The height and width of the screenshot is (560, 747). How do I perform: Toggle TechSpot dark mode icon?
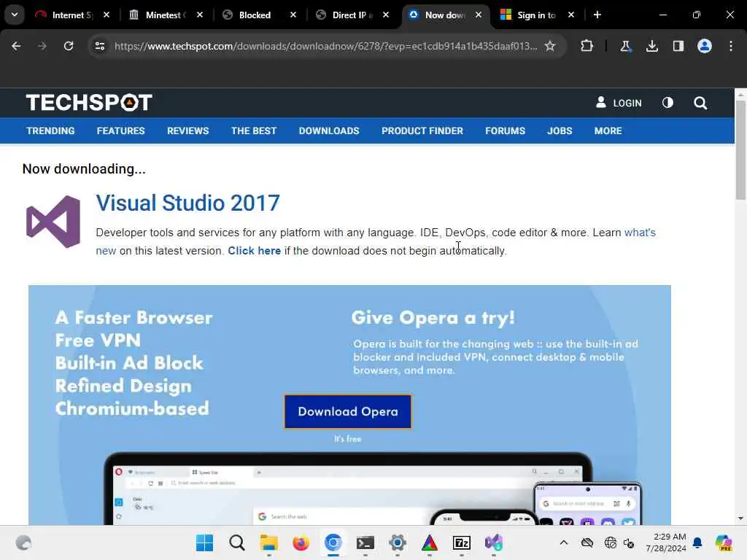click(x=667, y=102)
